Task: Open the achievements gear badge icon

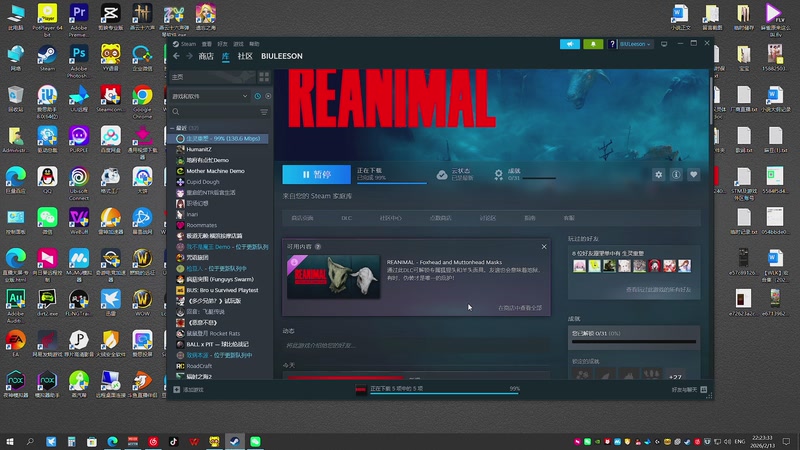Action: [498, 175]
